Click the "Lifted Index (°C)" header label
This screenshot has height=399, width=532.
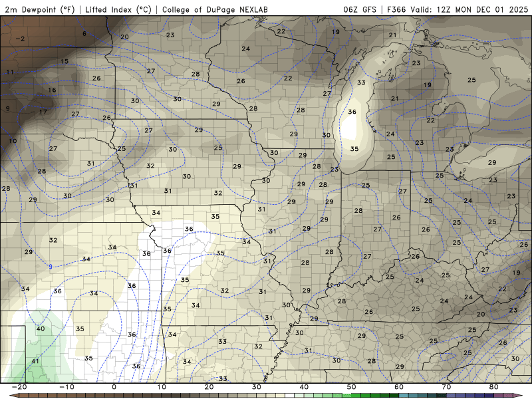click(x=118, y=9)
